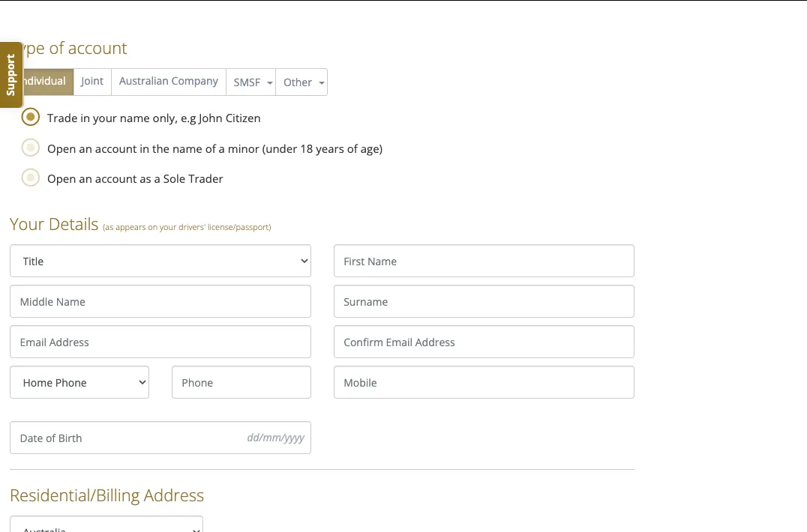Focus the Surname field
This screenshot has height=532, width=807.
[484, 302]
